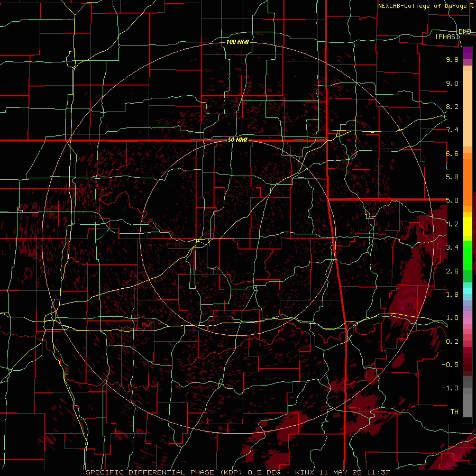Viewport: 476px width, 476px height.
Task: Click the 6.6 value on the color scale
Action: (x=452, y=153)
